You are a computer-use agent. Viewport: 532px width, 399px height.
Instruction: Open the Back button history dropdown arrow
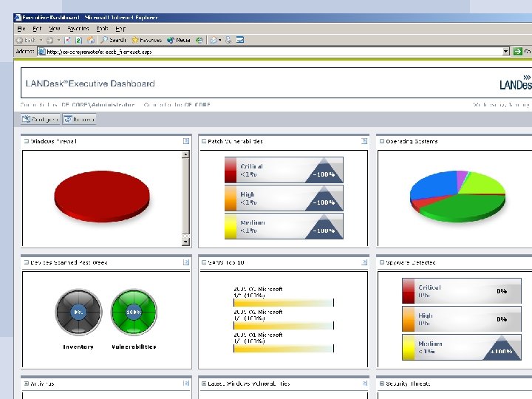point(41,40)
